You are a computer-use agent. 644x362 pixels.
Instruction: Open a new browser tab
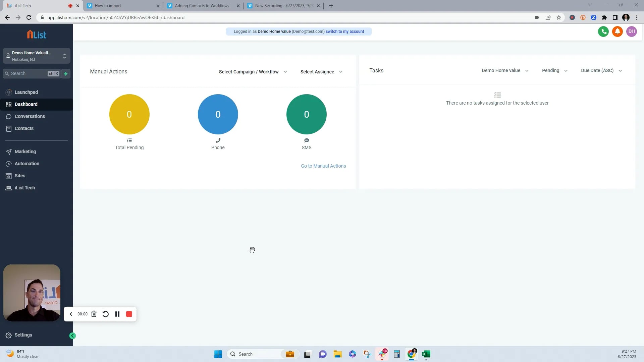point(331,6)
